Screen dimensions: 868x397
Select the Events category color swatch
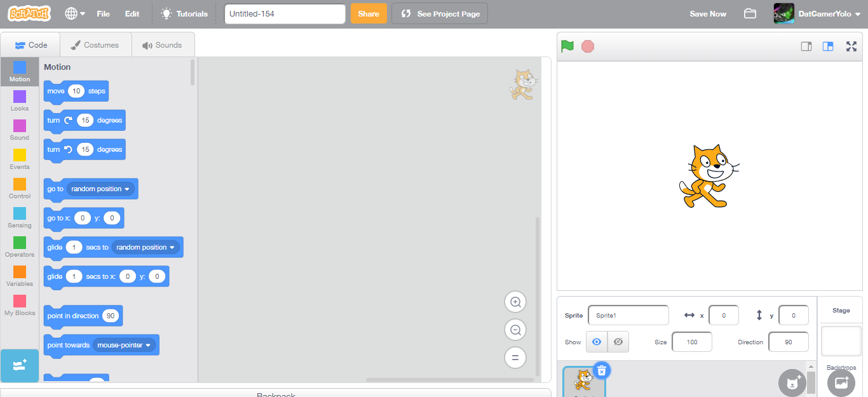[x=19, y=154]
